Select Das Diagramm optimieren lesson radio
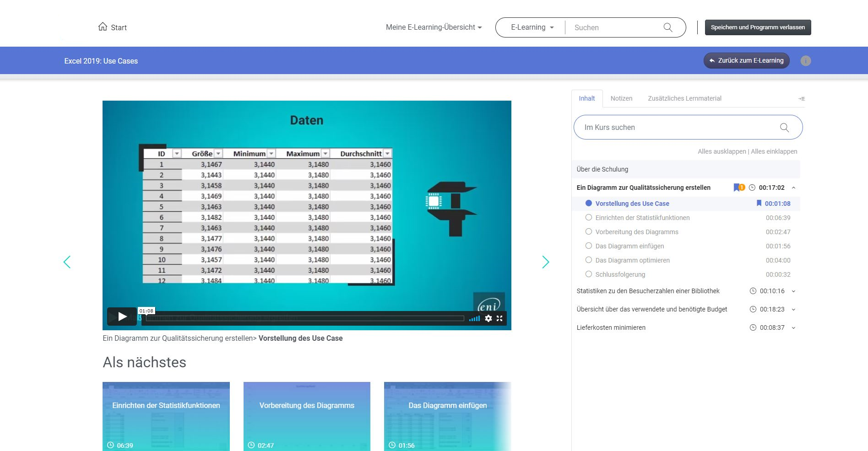 click(x=589, y=260)
